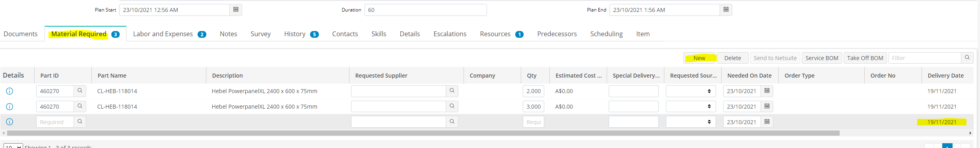Click the highlighted 19/11/2021 delivery date
The image size is (980, 148).
[x=942, y=122]
